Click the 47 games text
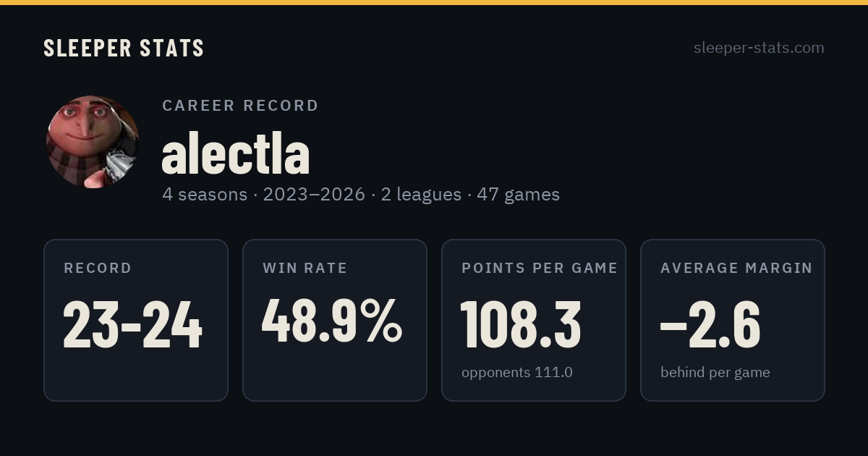Screen dimensions: 868x456 [x=518, y=195]
